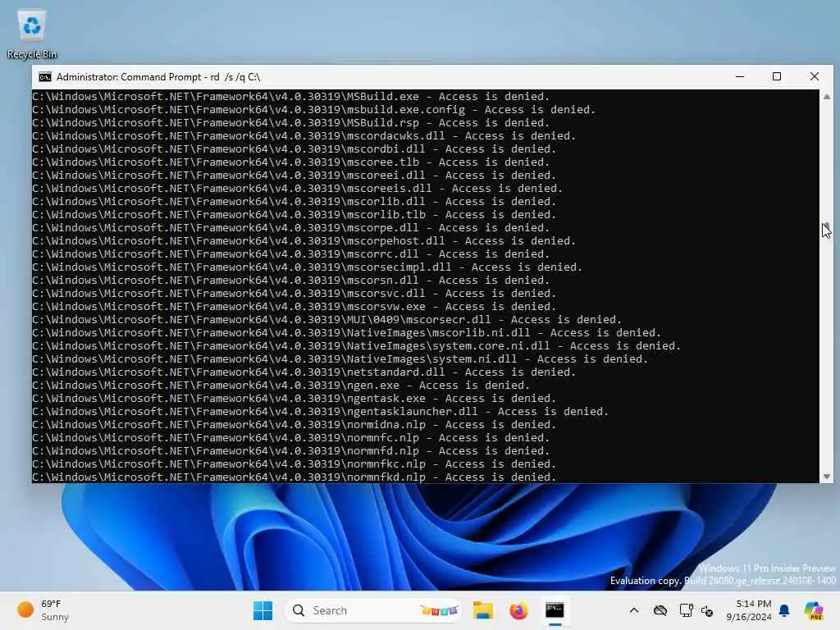Click the line containing mscorrc.dll
This screenshot has width=840, height=630.
[291, 254]
